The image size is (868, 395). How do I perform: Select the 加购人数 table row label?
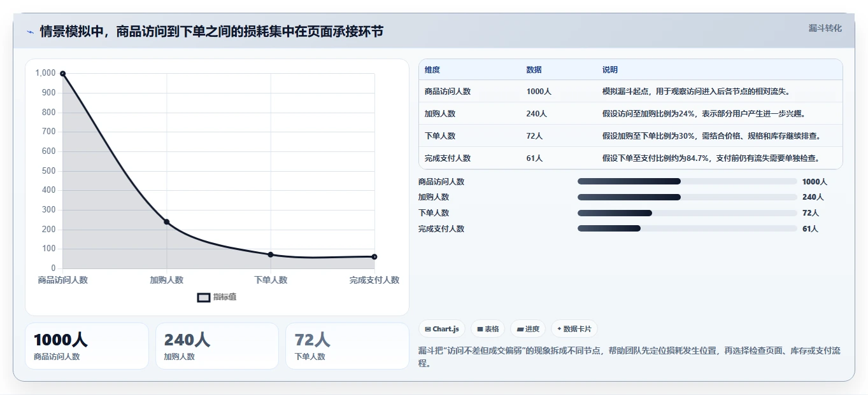440,114
